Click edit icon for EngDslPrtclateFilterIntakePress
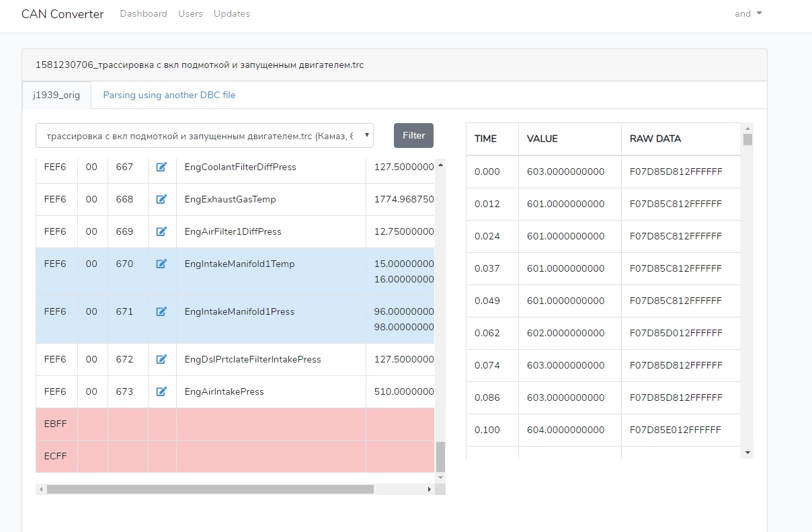The width and height of the screenshot is (812, 532). click(x=161, y=359)
